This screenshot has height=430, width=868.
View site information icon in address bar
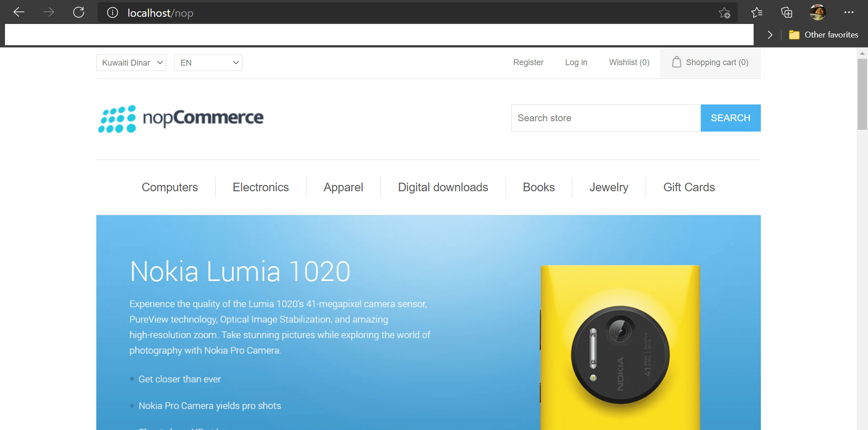(113, 13)
